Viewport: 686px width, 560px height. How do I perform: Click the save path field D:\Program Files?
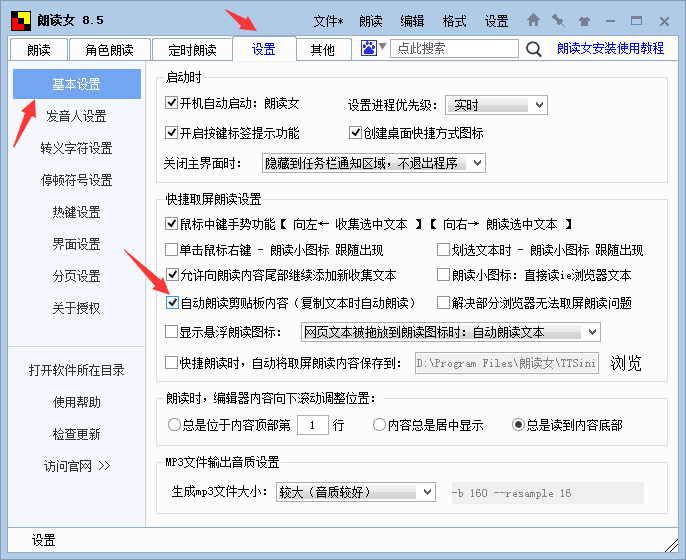coord(507,363)
